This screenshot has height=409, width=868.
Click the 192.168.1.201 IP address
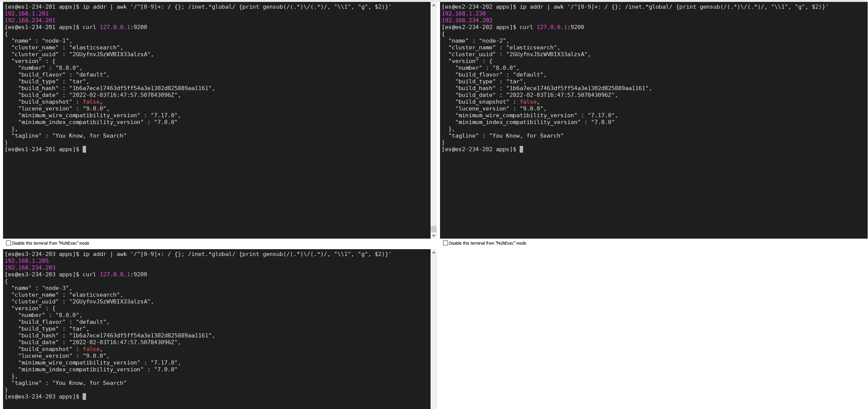pyautogui.click(x=26, y=14)
